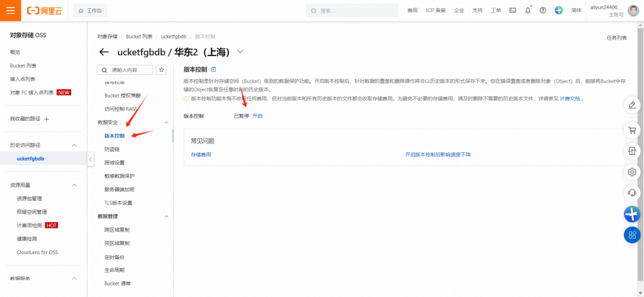The image size is (644, 297).
Task: Open the ICP 备案 menu
Action: (435, 11)
